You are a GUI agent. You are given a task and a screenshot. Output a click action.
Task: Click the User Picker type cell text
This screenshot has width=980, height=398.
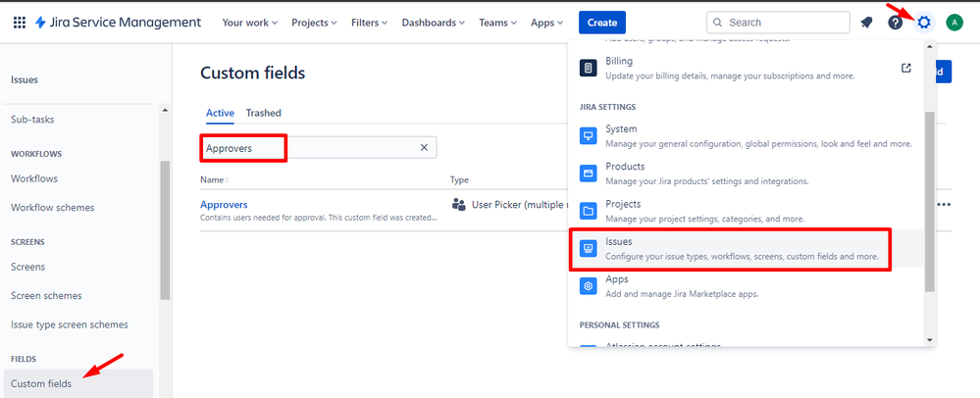(x=519, y=204)
